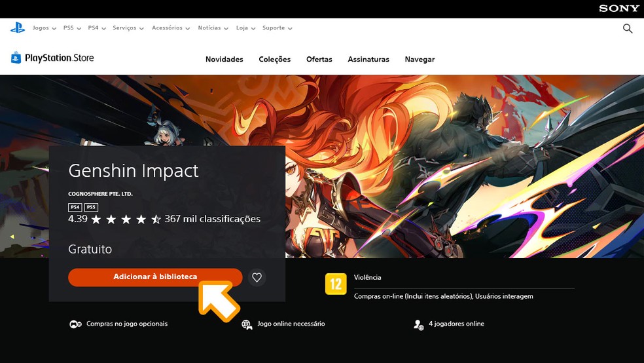Image resolution: width=644 pixels, height=363 pixels.
Task: Expand the Jogos dropdown menu
Action: (x=45, y=28)
